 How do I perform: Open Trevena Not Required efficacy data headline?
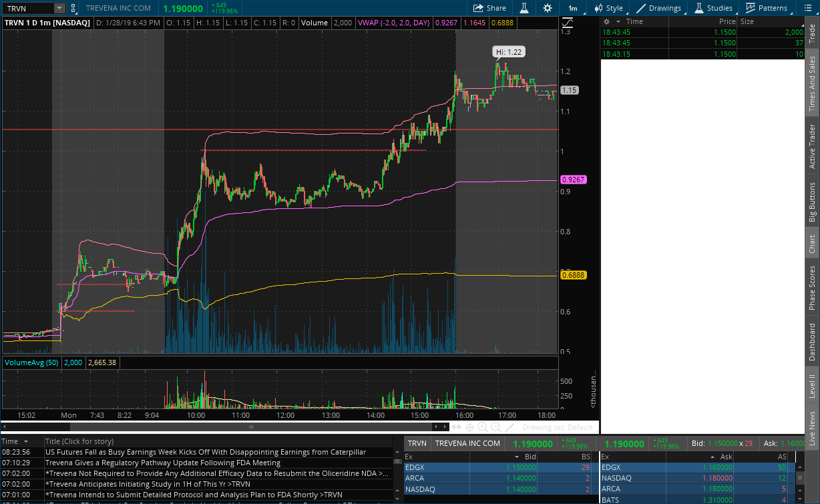[217, 473]
